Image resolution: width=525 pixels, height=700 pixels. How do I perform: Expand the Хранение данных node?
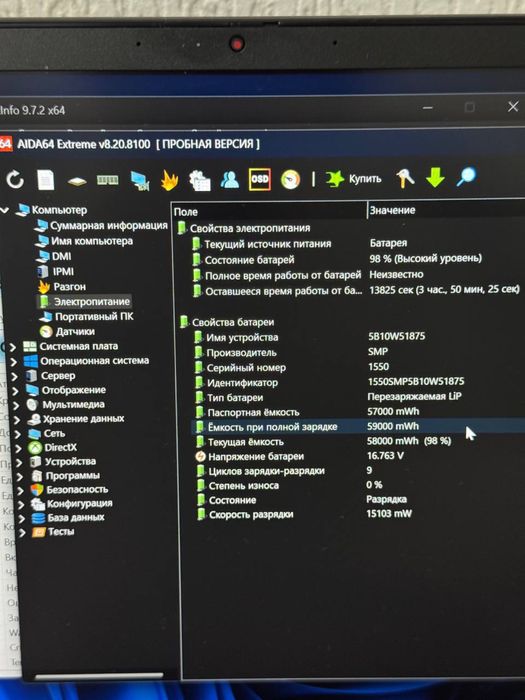[x=17, y=420]
